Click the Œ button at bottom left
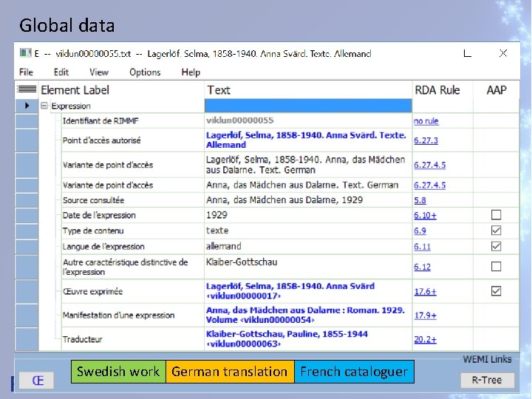Image resolution: width=532 pixels, height=399 pixels. 37,381
